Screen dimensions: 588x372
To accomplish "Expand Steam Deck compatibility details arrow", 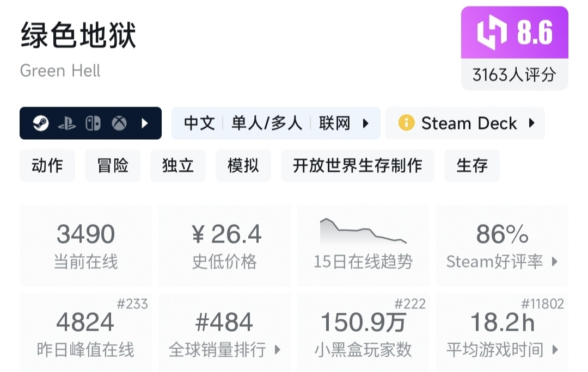I will pos(531,123).
